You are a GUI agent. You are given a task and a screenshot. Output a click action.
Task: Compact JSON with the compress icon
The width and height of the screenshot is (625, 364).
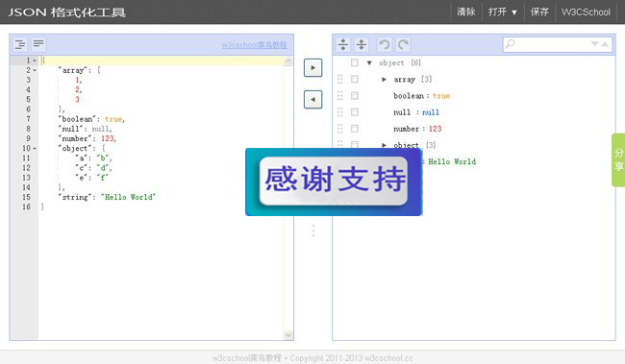38,44
